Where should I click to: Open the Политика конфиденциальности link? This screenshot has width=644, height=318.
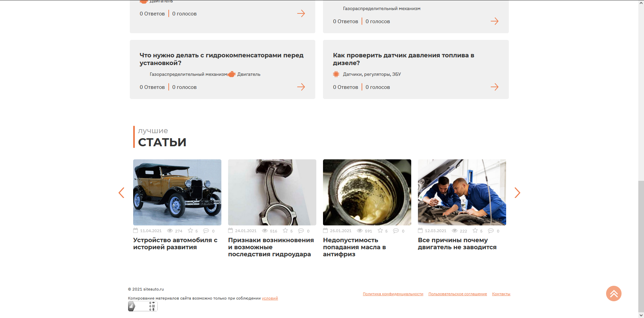pyautogui.click(x=393, y=294)
